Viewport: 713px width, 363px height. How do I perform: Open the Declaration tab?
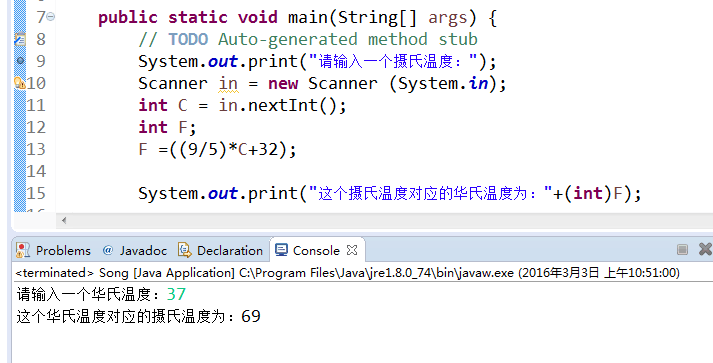click(221, 250)
